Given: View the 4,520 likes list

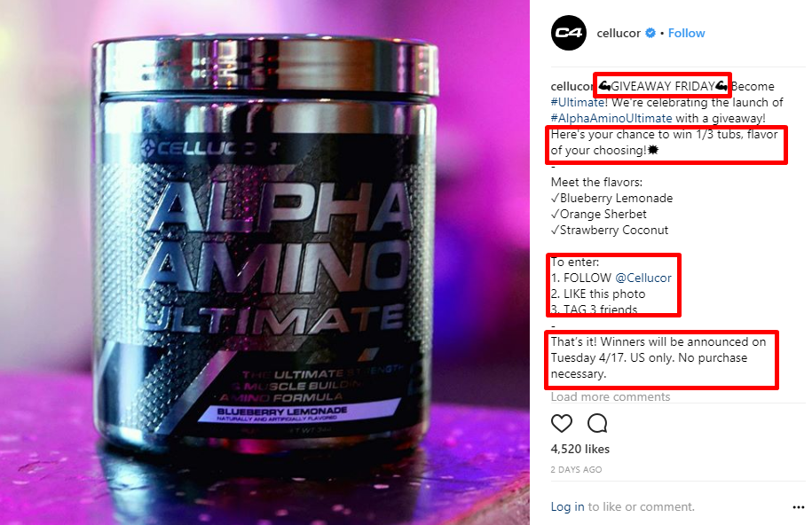Looking at the screenshot, I should click(x=580, y=449).
